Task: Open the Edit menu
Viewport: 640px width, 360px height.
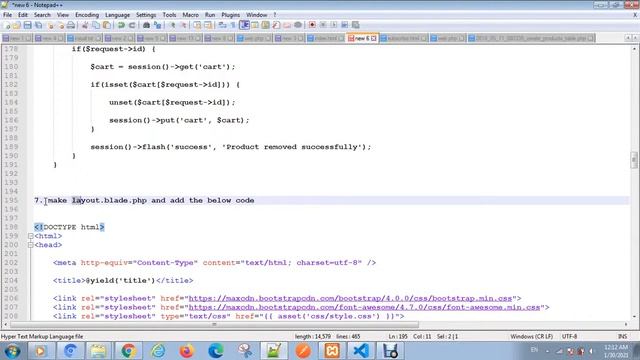Action: 23,15
